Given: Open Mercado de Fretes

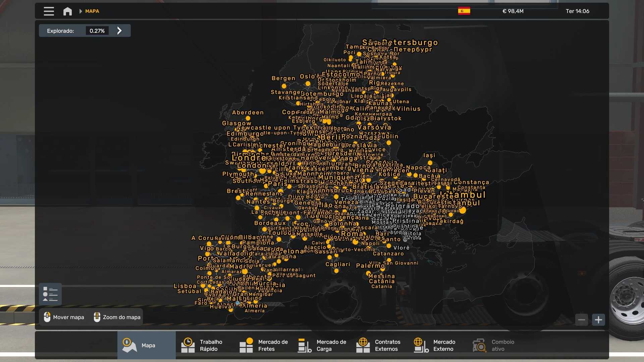Looking at the screenshot, I should click(264, 345).
